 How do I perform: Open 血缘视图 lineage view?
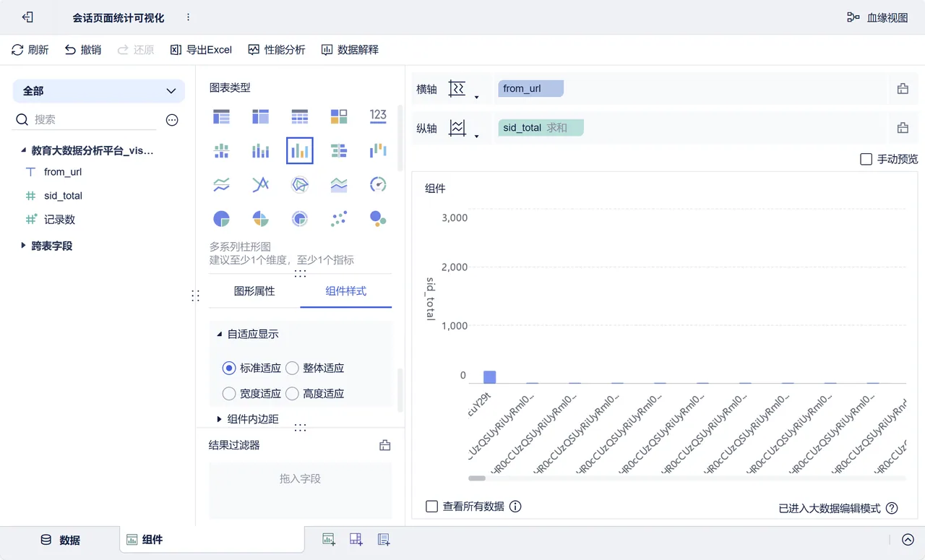click(877, 17)
